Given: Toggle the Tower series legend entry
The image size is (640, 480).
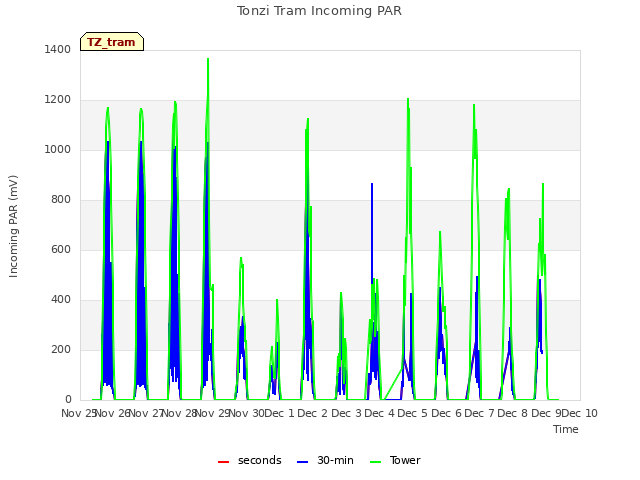Looking at the screenshot, I should [395, 460].
